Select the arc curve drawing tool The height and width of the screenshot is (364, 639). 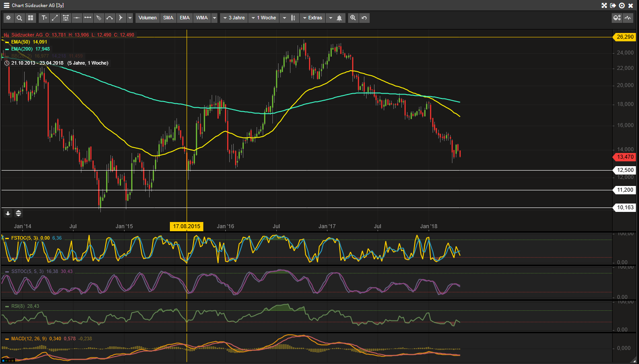tap(110, 18)
